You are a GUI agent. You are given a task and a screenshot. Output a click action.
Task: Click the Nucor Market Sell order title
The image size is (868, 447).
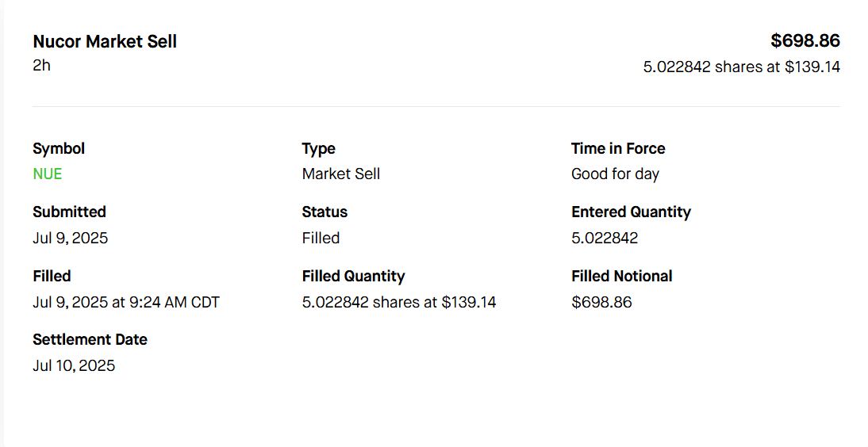[x=105, y=42]
